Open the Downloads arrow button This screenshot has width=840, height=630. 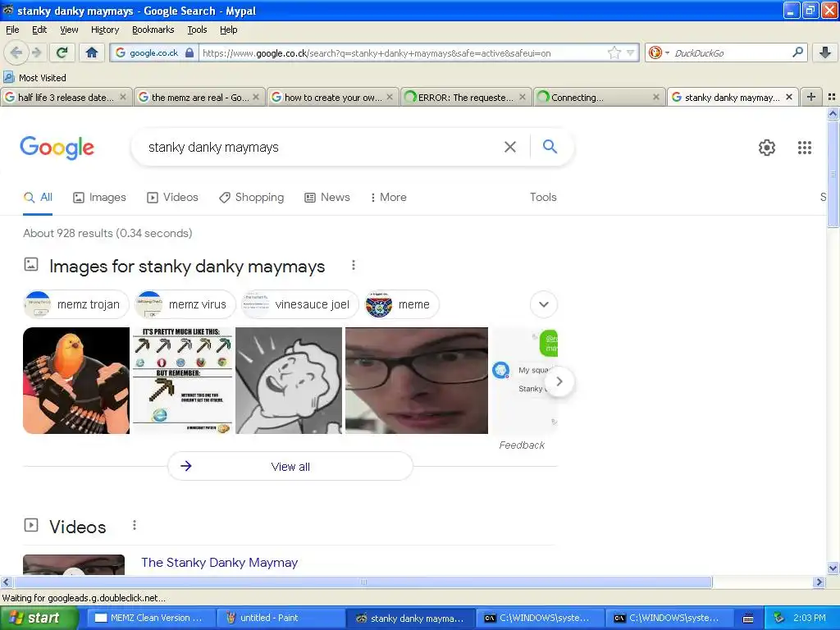825,52
